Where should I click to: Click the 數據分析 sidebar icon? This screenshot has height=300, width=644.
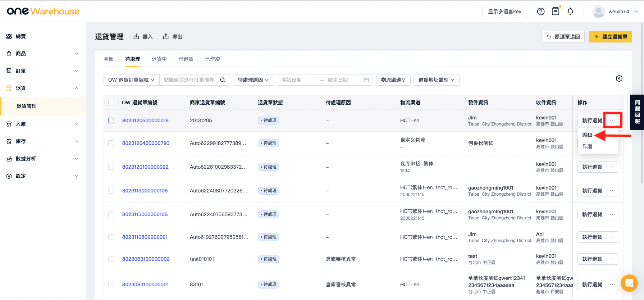coord(9,159)
